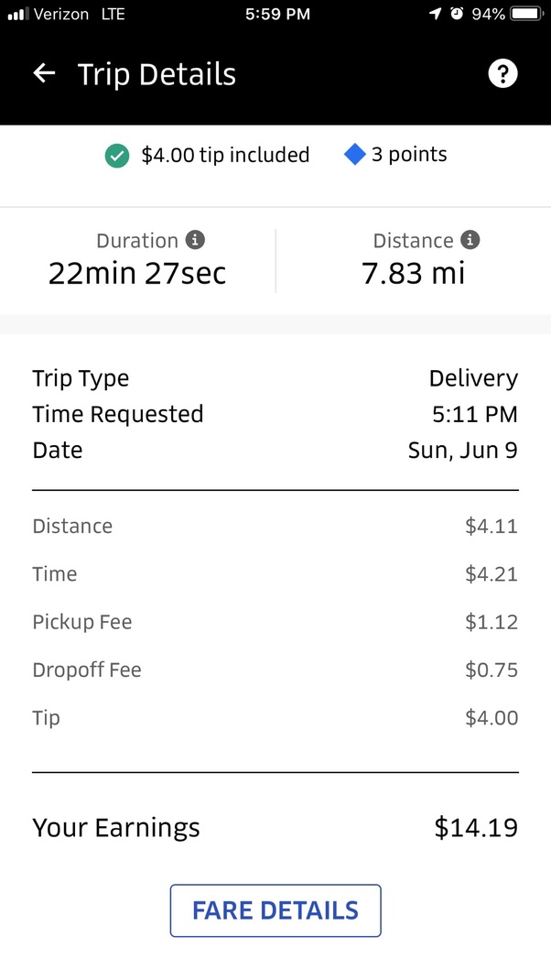Image resolution: width=551 pixels, height=980 pixels.
Task: Tap the back arrow to leave Trip Details
Action: pos(43,73)
